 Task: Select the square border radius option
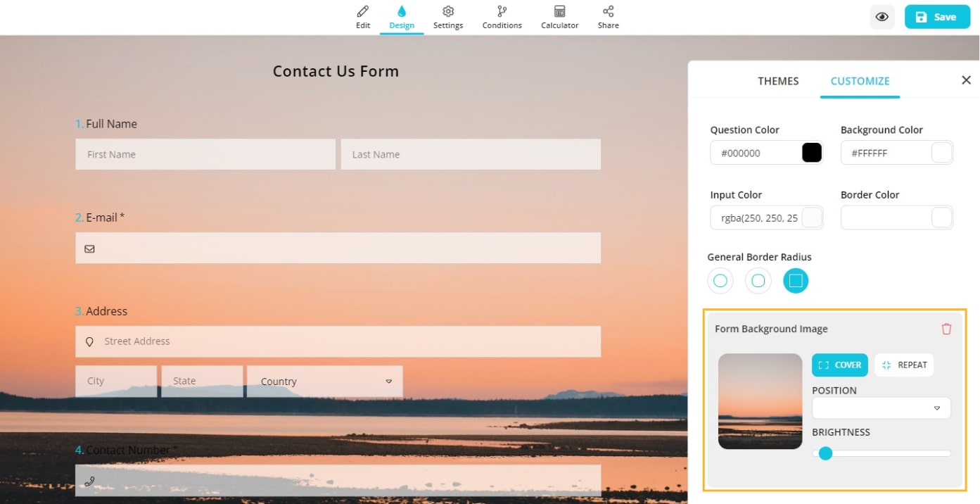pos(796,280)
